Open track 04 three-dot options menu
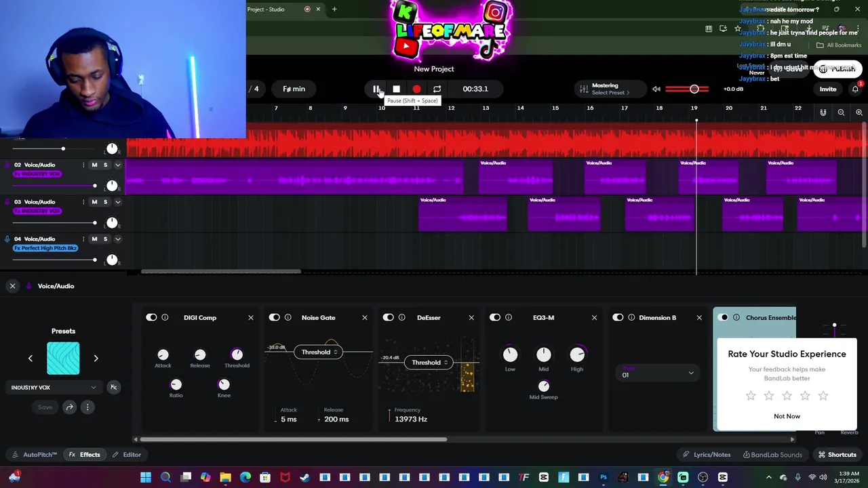 (x=83, y=239)
